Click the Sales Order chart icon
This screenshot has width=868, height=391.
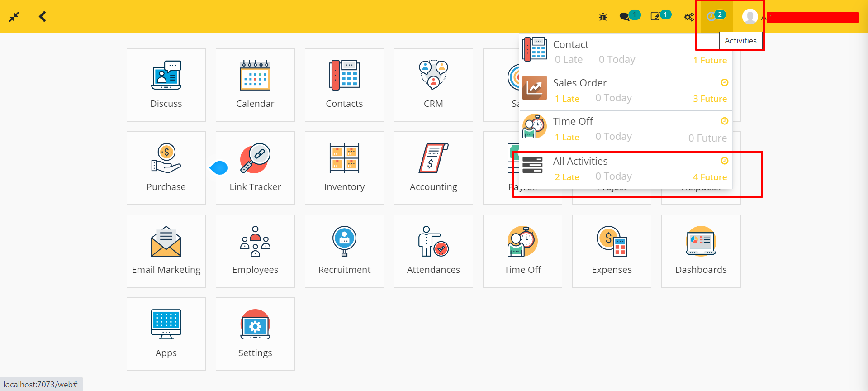click(x=535, y=87)
